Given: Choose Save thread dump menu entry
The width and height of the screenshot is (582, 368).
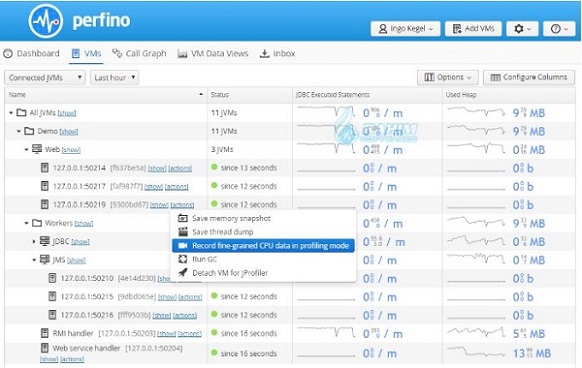Looking at the screenshot, I should (x=264, y=232).
